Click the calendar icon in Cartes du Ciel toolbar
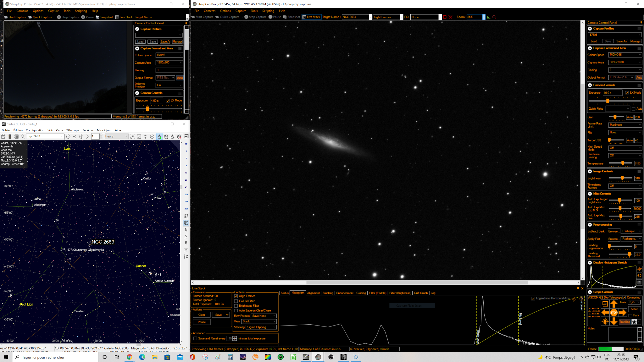Screen dimensions: 644x362 pyautogui.click(x=3, y=136)
